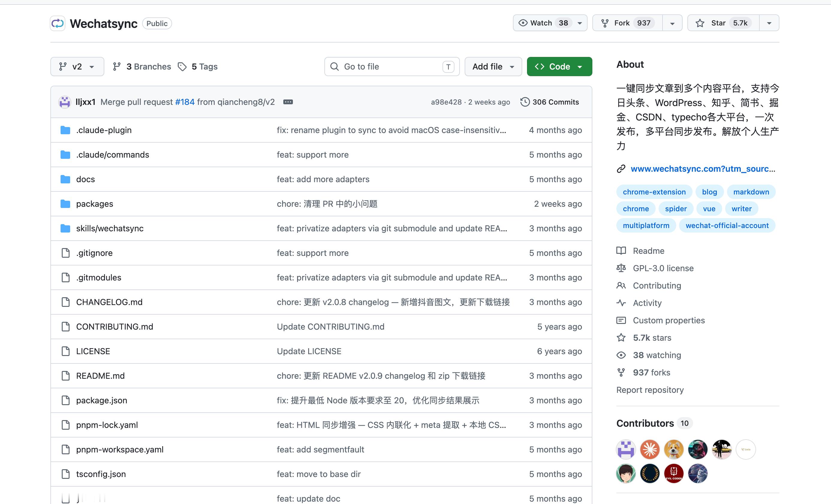Select the markdown topic tag
831x504 pixels.
[x=751, y=192]
